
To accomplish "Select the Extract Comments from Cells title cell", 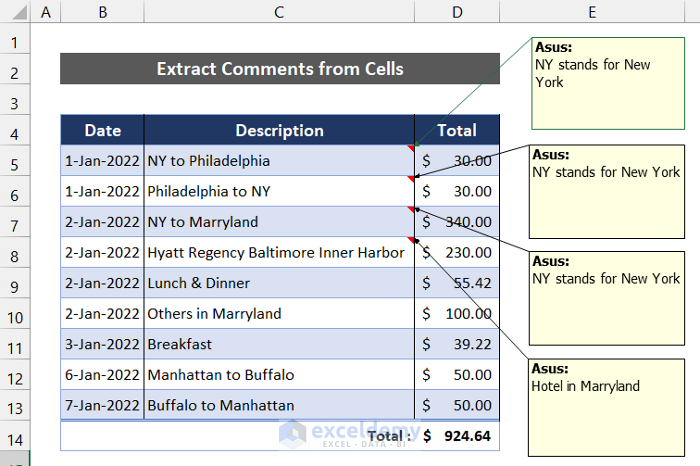I will [279, 69].
